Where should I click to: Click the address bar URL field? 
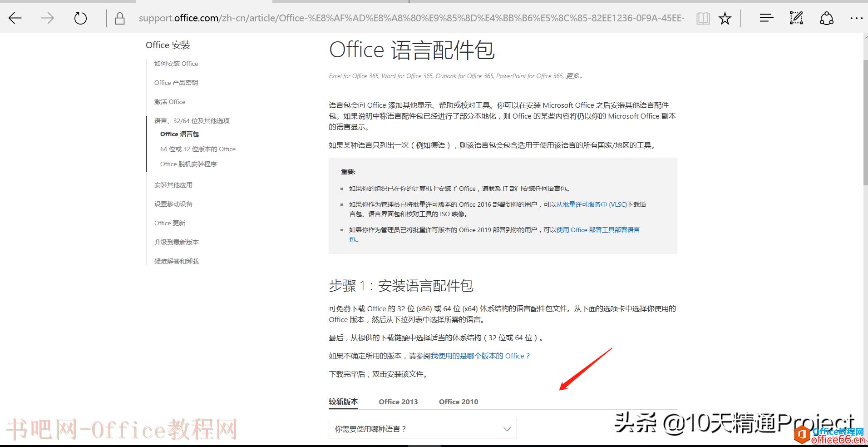(411, 18)
